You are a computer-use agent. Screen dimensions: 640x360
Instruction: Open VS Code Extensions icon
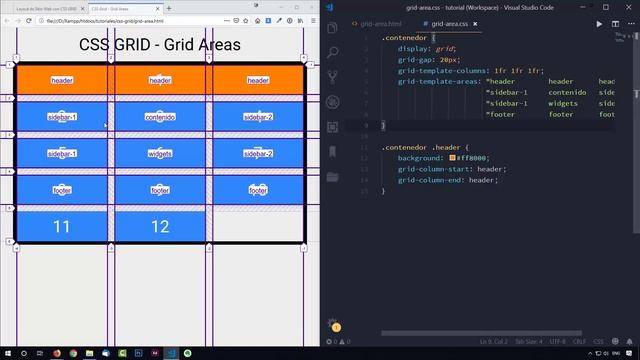pyautogui.click(x=332, y=127)
